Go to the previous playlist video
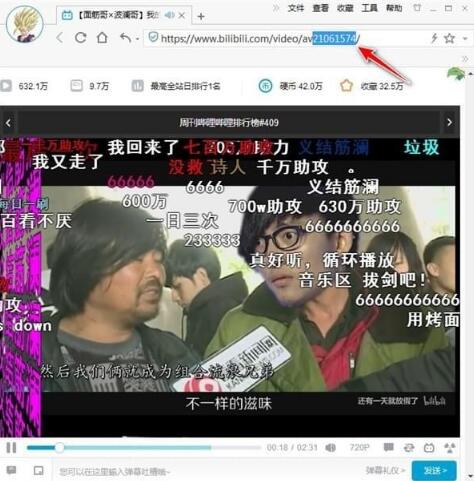This screenshot has height=481, width=474. (8, 123)
